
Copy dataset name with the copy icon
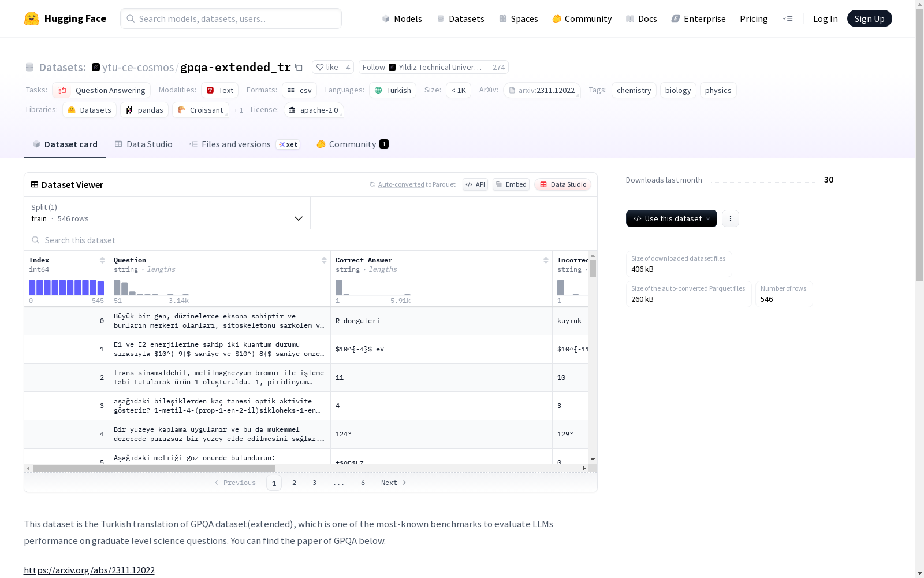pos(299,67)
